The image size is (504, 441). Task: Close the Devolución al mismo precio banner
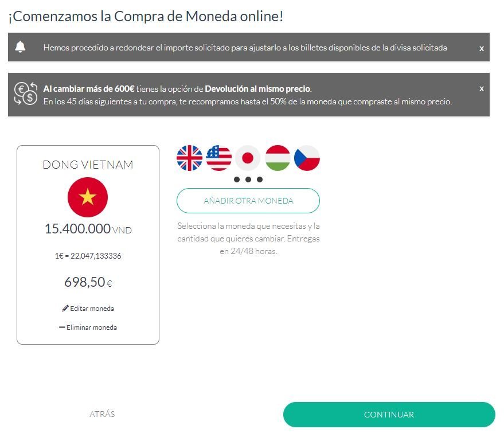coord(482,88)
